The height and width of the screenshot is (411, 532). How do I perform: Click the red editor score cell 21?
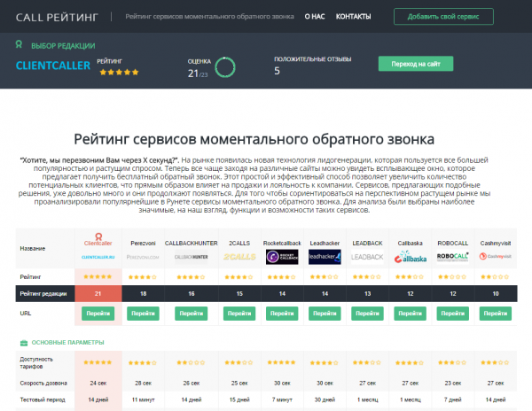pos(98,293)
